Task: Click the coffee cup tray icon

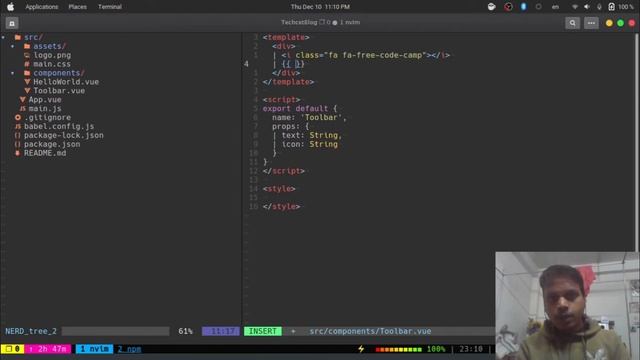Action: (x=491, y=7)
